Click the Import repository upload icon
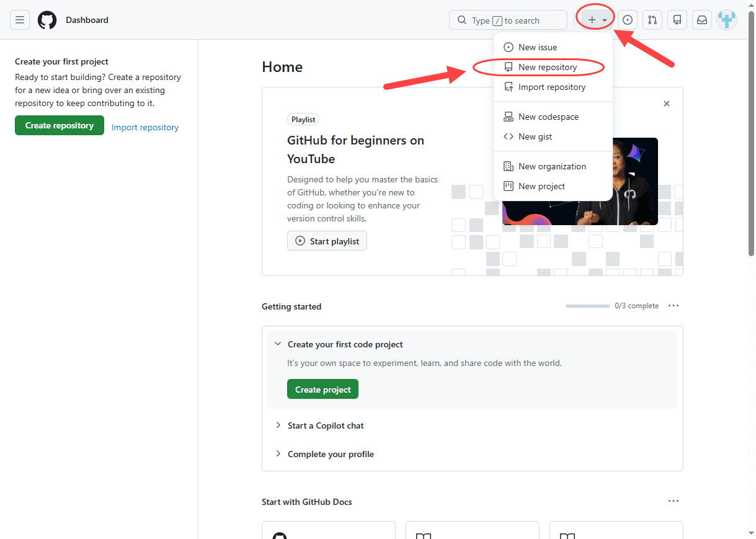 (509, 87)
